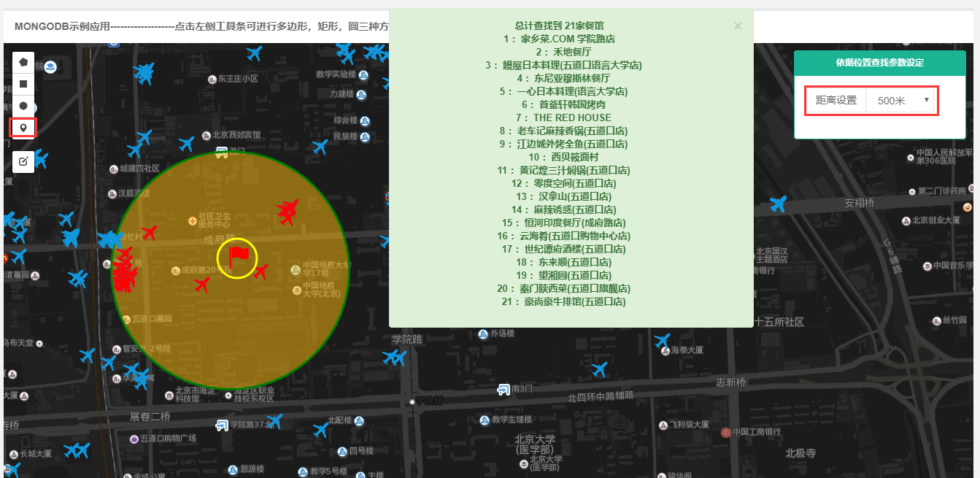Click the 东王庄小区 residential icon

[x=211, y=78]
